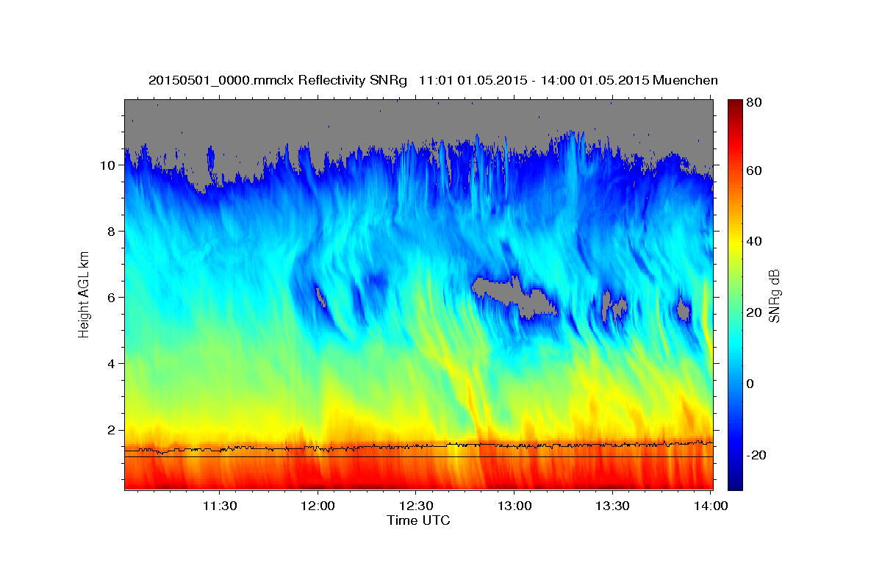This screenshot has height=588, width=882.
Task: Click the 13:30 time tick label
Action: tap(612, 506)
